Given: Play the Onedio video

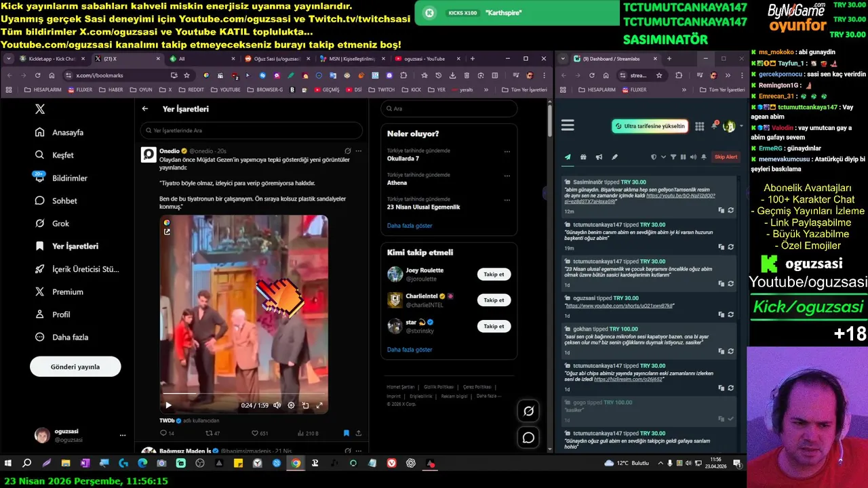Looking at the screenshot, I should (168, 405).
